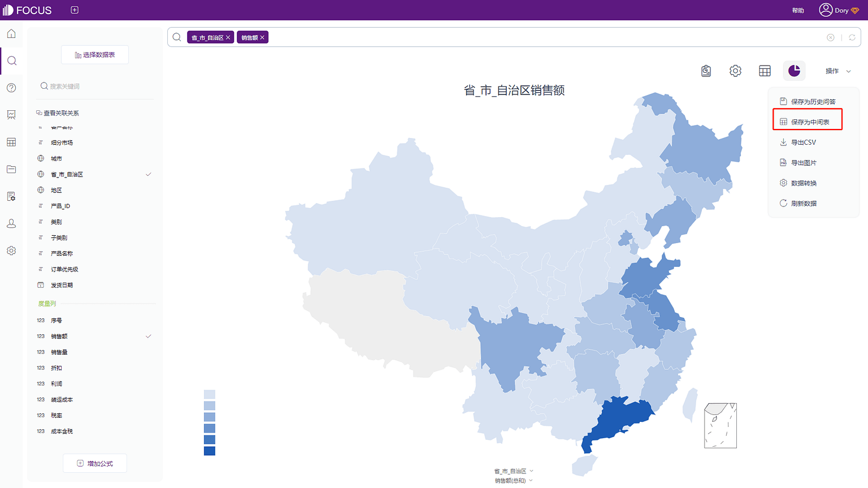This screenshot has height=488, width=868.
Task: Open the 操作 dropdown menu
Action: tap(838, 71)
